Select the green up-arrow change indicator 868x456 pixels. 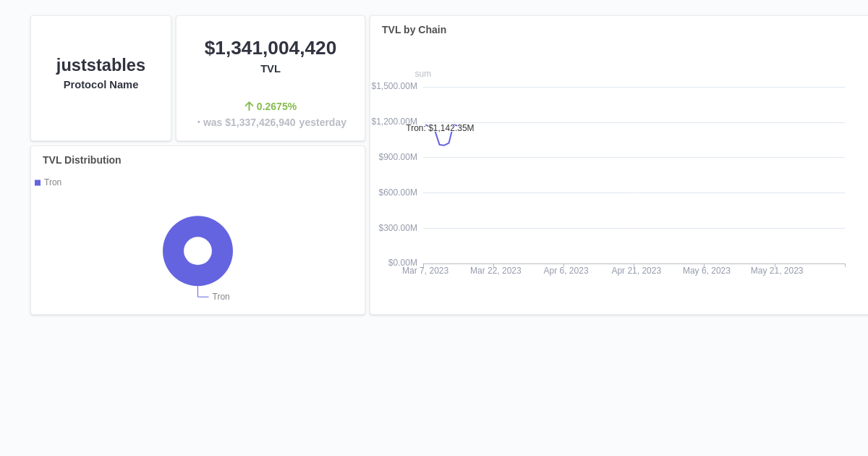[x=249, y=106]
